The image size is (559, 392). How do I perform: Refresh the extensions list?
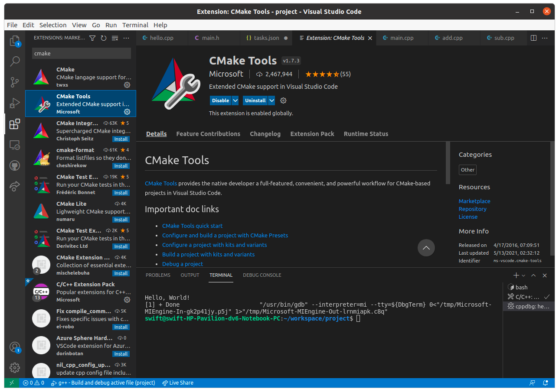click(104, 38)
